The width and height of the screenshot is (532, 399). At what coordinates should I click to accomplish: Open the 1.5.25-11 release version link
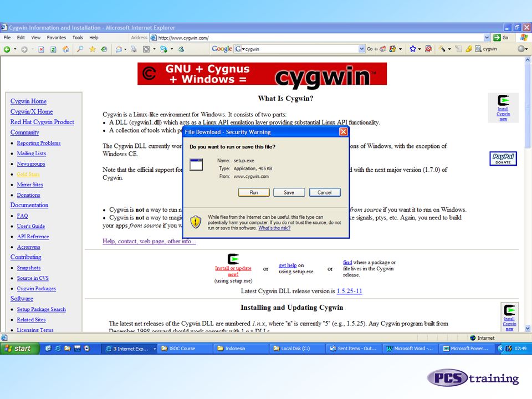[x=349, y=291]
